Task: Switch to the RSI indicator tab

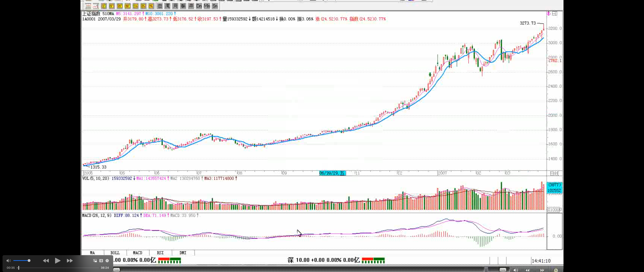Action: click(160, 253)
